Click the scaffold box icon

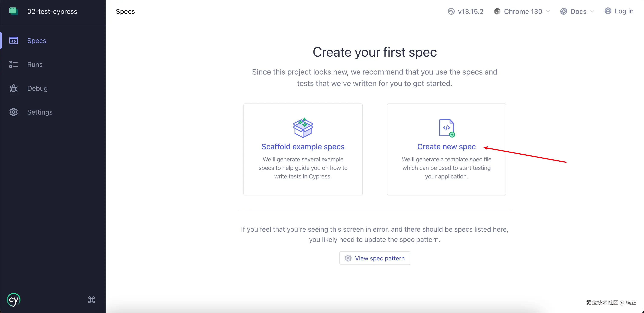303,128
